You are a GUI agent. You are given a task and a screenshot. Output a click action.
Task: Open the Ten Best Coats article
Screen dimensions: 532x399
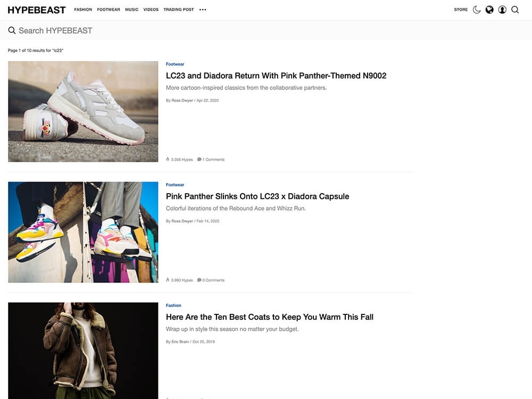[270, 317]
